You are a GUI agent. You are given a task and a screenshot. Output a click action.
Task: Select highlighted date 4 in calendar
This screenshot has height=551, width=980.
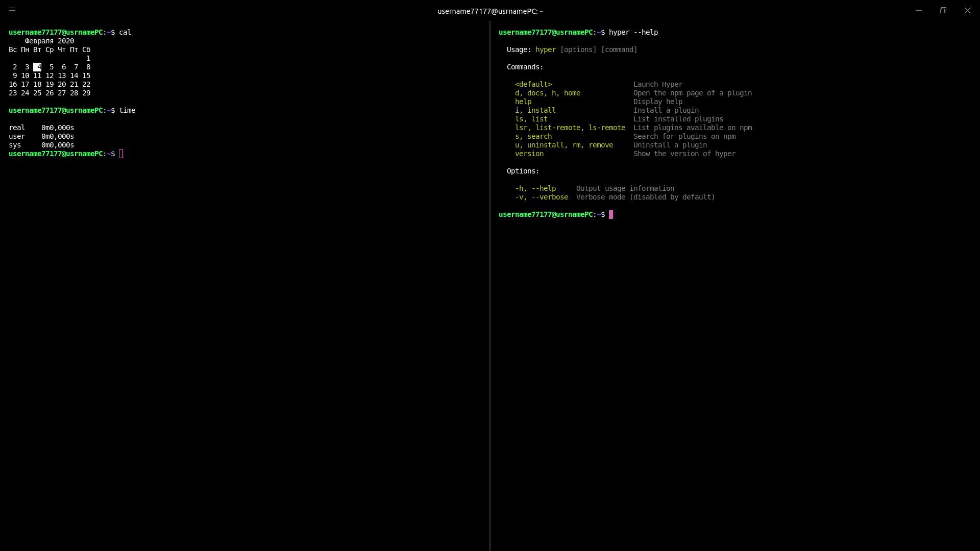pos(37,67)
